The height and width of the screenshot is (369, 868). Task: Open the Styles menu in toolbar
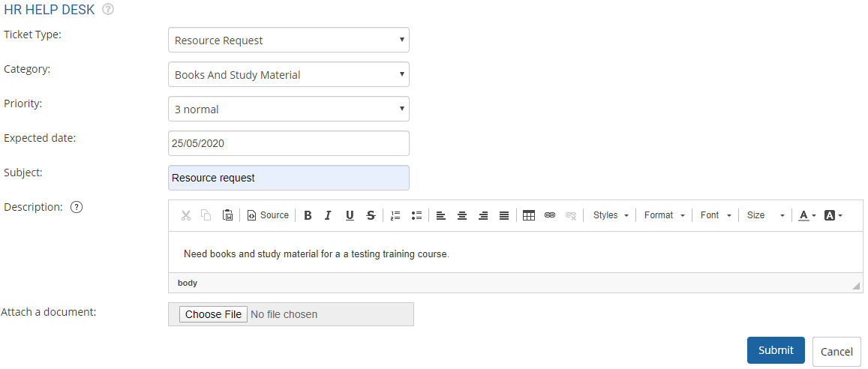pyautogui.click(x=611, y=215)
